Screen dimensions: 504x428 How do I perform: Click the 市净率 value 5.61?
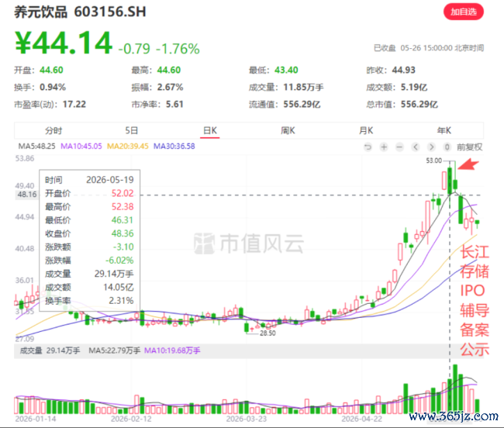(x=174, y=105)
